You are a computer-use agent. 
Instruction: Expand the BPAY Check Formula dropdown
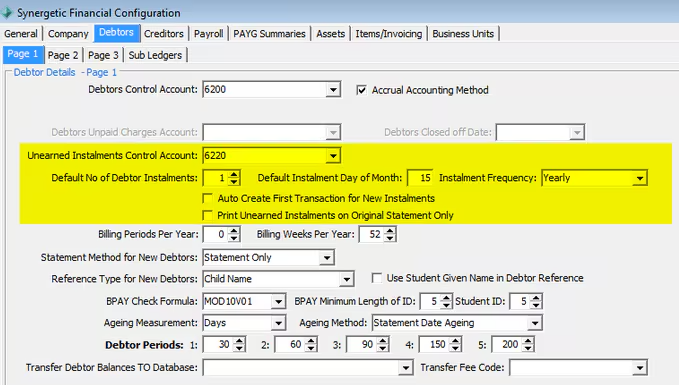coord(278,301)
